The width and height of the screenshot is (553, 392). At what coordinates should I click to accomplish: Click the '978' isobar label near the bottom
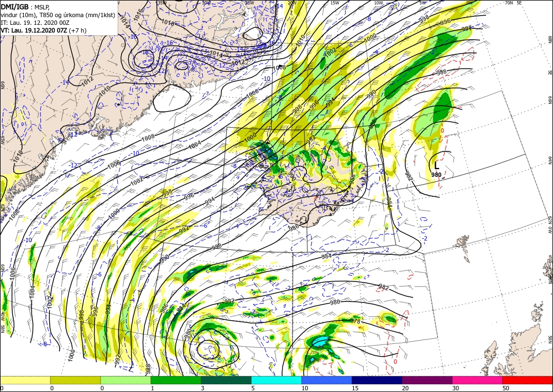pos(356,321)
